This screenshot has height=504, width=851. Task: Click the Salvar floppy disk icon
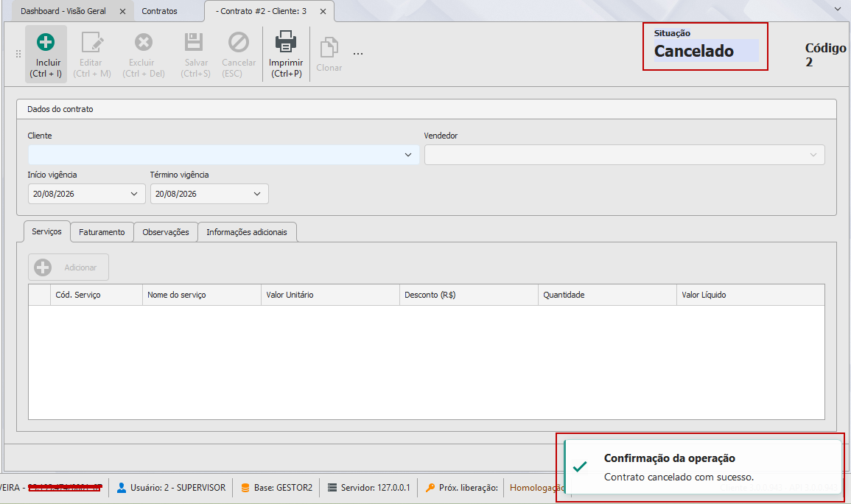coord(194,42)
